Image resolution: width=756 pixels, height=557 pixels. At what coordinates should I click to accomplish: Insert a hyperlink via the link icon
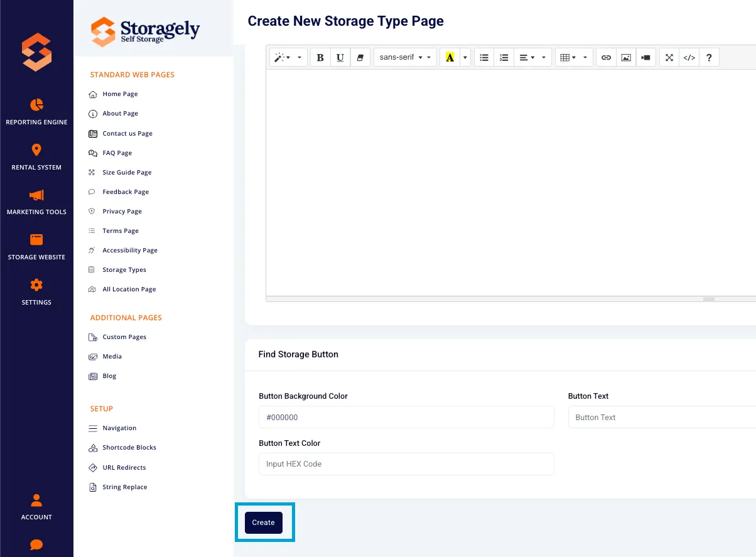[x=606, y=57]
